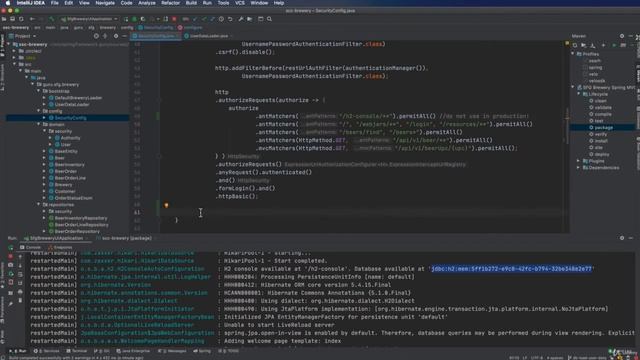
Task: Select the Maven 'clean' lifecycle phase
Action: [600, 101]
